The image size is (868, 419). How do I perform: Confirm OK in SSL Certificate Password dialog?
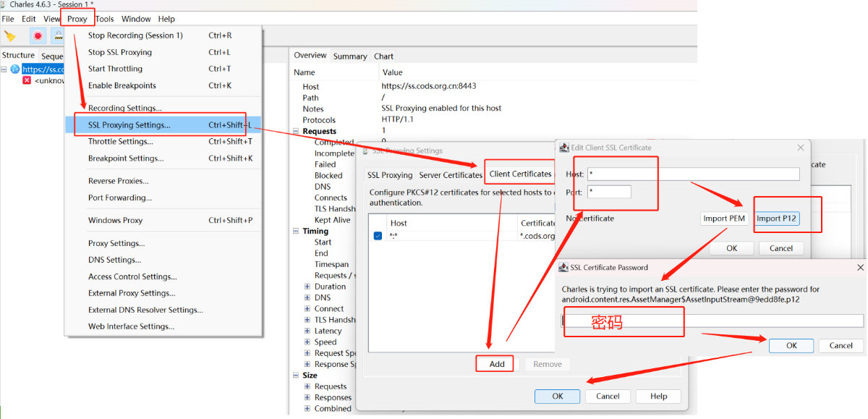[x=791, y=345]
